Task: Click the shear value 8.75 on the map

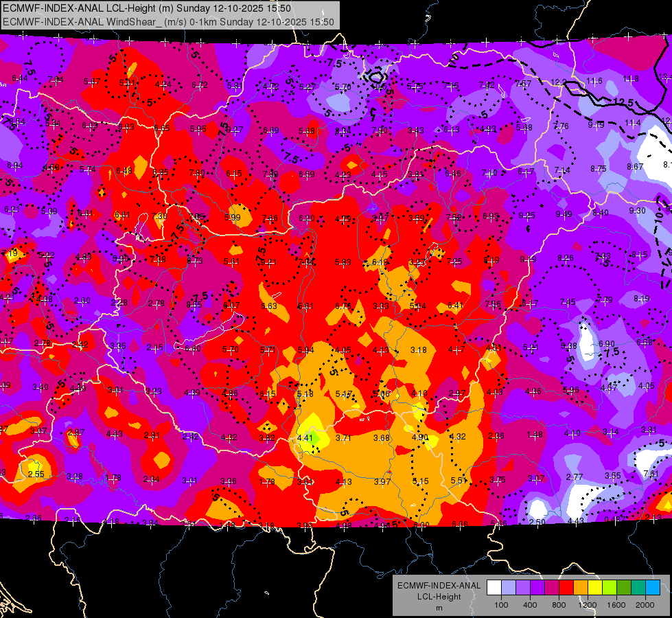Action: 599,168
